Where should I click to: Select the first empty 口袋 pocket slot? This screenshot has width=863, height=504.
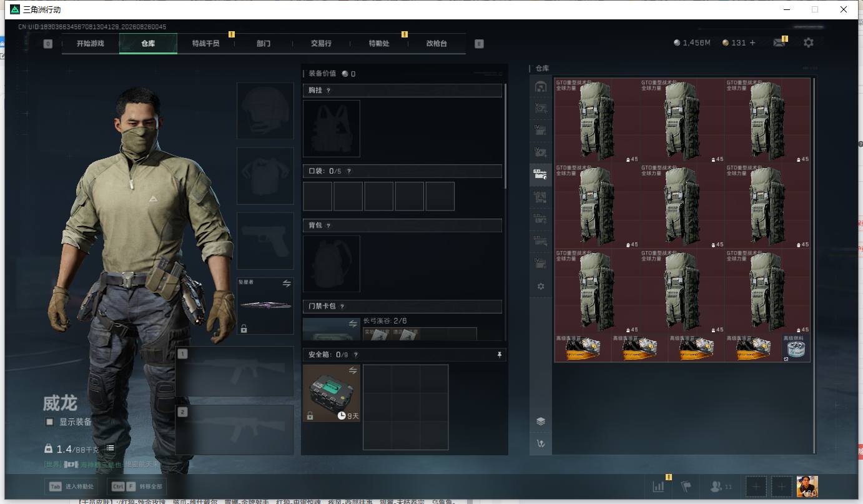coord(318,196)
